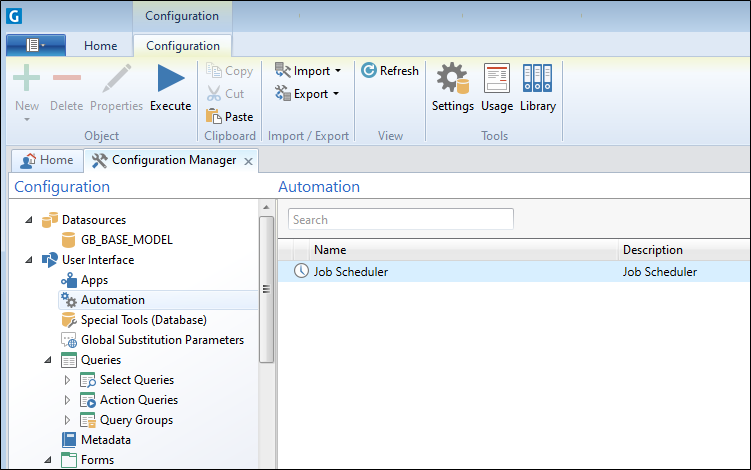Image resolution: width=751 pixels, height=470 pixels.
Task: Click the red minus Delete icon
Action: click(x=67, y=77)
